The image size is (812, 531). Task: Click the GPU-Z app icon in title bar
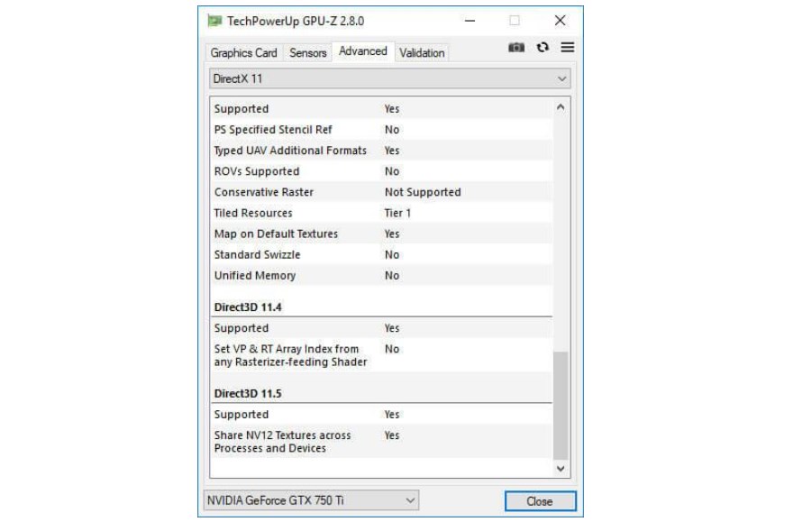[x=214, y=21]
